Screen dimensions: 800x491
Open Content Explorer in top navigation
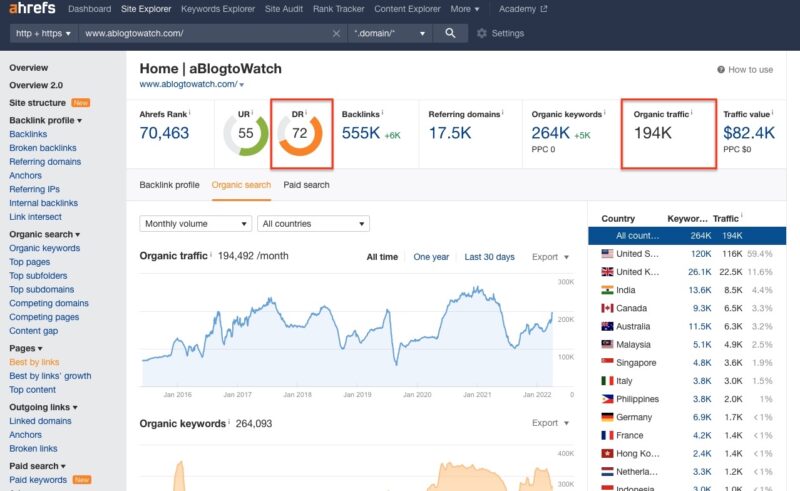(x=407, y=9)
